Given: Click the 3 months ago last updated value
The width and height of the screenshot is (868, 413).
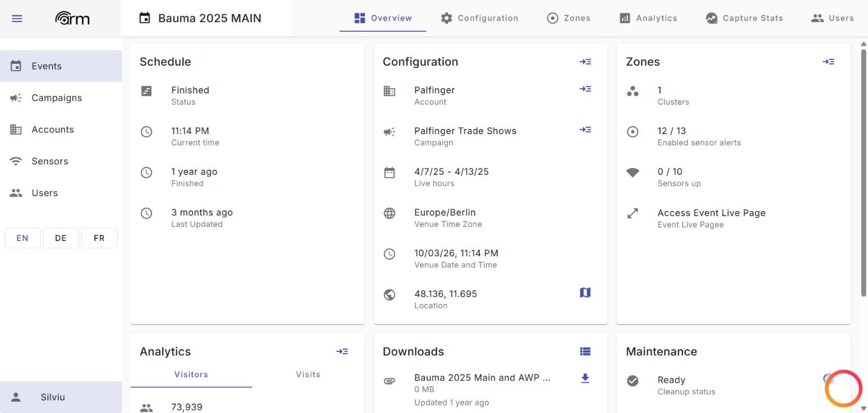Looking at the screenshot, I should pyautogui.click(x=202, y=212).
